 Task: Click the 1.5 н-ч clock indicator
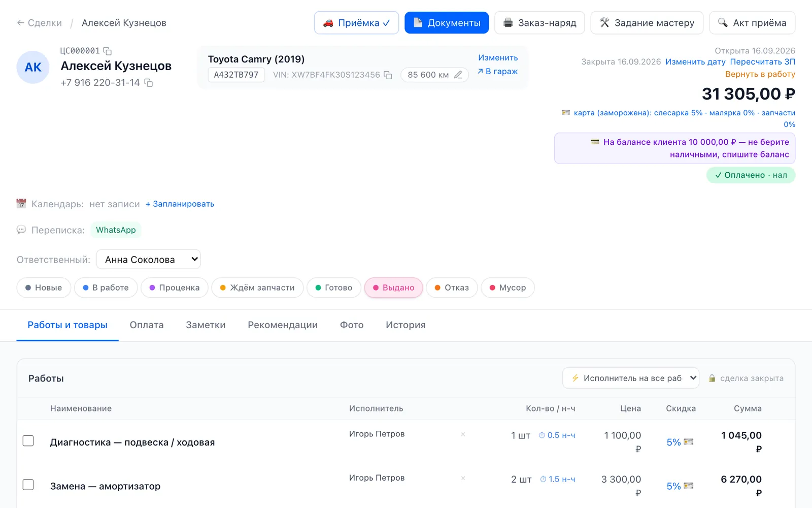(x=557, y=479)
